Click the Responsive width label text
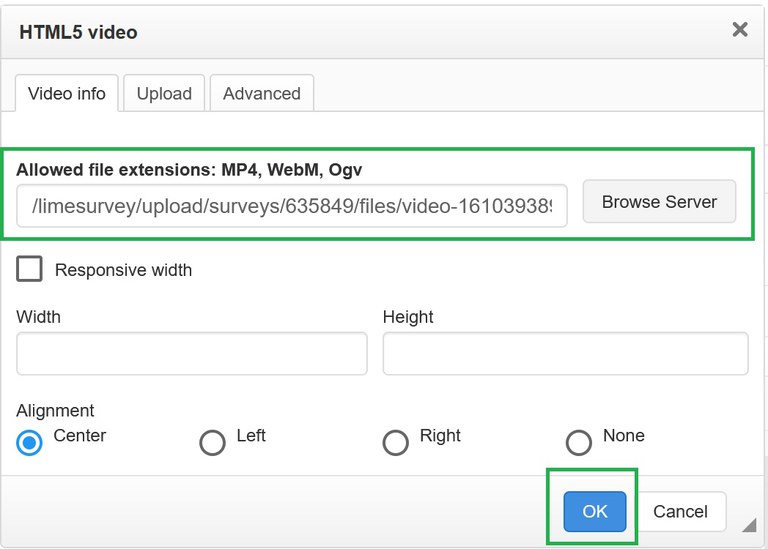 [x=123, y=270]
